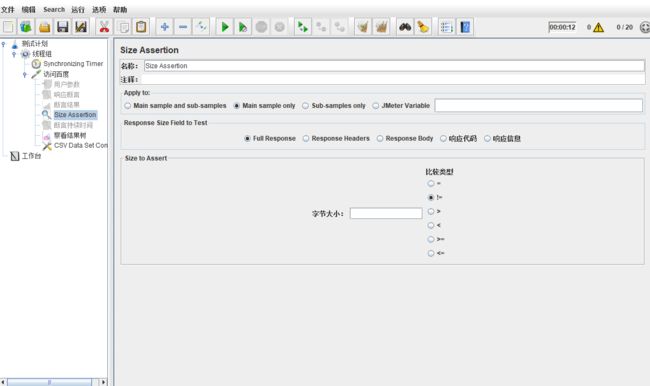
Task: Click the Paste clipboard icon
Action: (141, 27)
